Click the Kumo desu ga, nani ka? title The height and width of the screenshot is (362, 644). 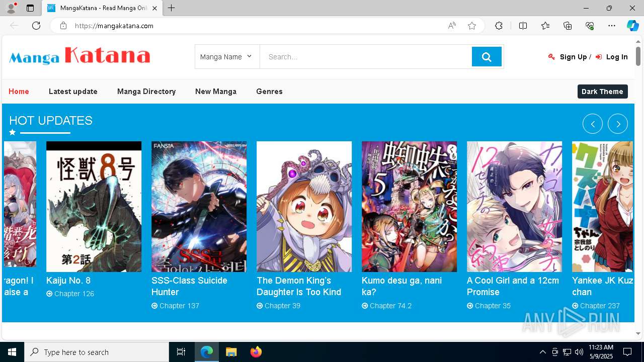pyautogui.click(x=401, y=286)
